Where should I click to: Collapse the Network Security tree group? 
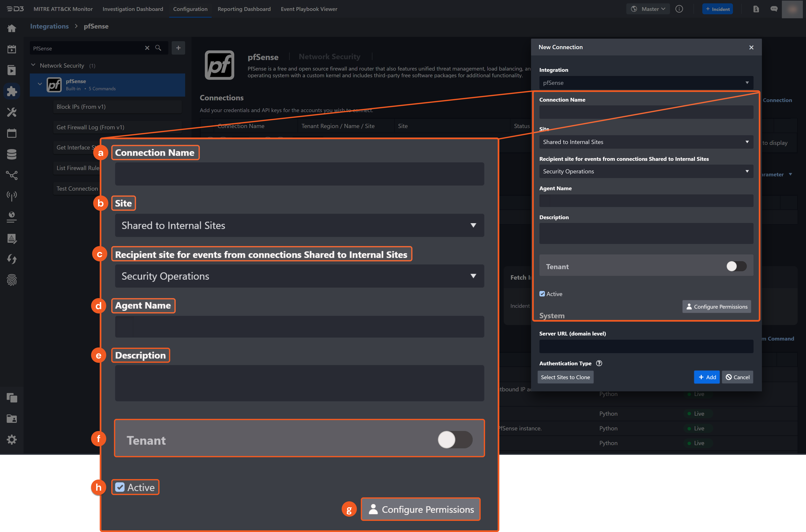tap(33, 65)
